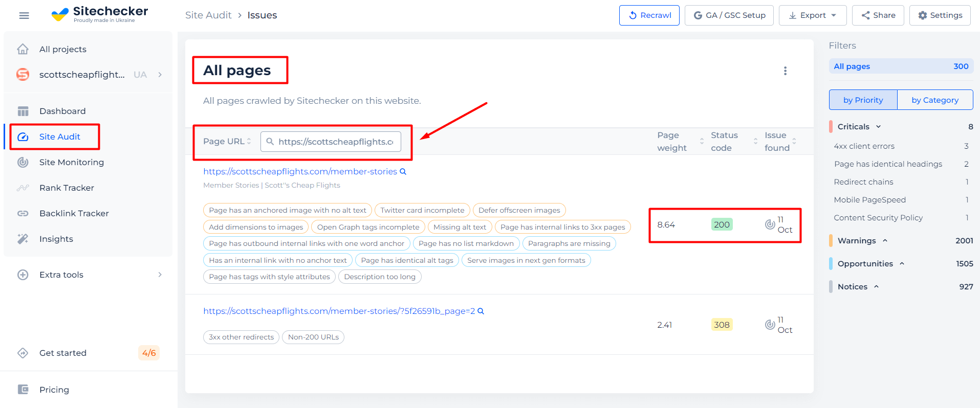Click the Recrawl button
980x408 pixels.
[x=649, y=15]
